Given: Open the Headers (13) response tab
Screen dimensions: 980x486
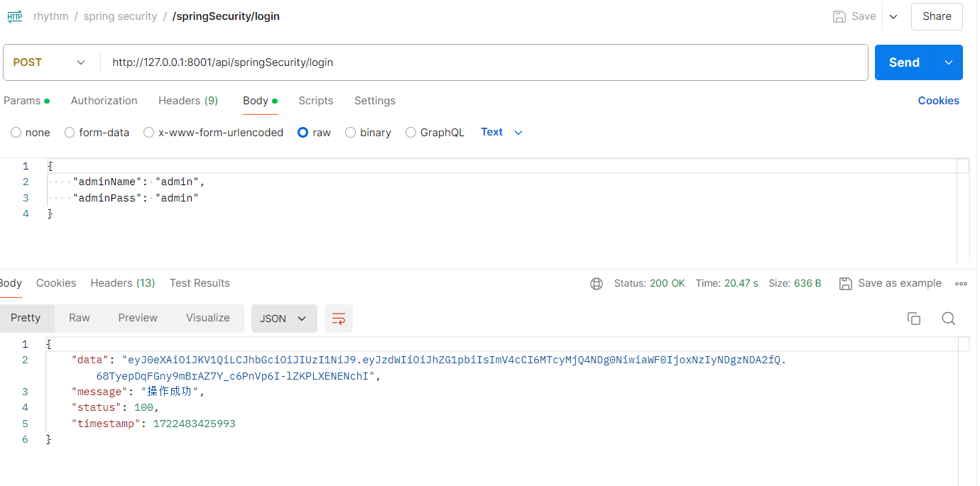Looking at the screenshot, I should pyautogui.click(x=122, y=283).
